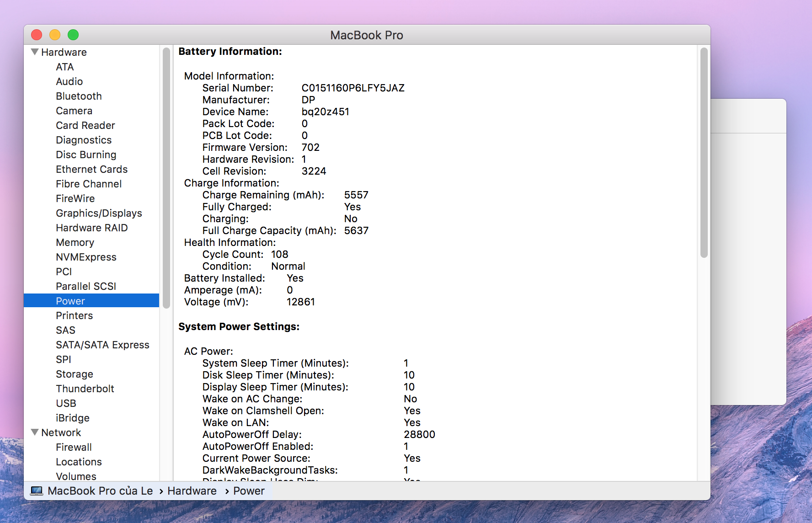Viewport: 812px width, 523px height.
Task: Click the MacBook laptop icon in path bar
Action: (x=37, y=491)
